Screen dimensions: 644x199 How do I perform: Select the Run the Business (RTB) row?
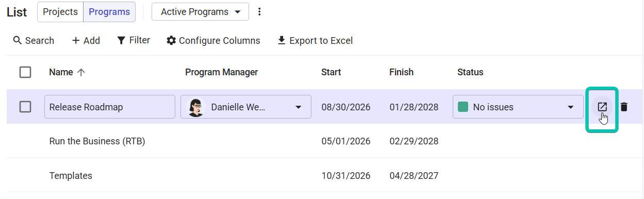point(325,141)
